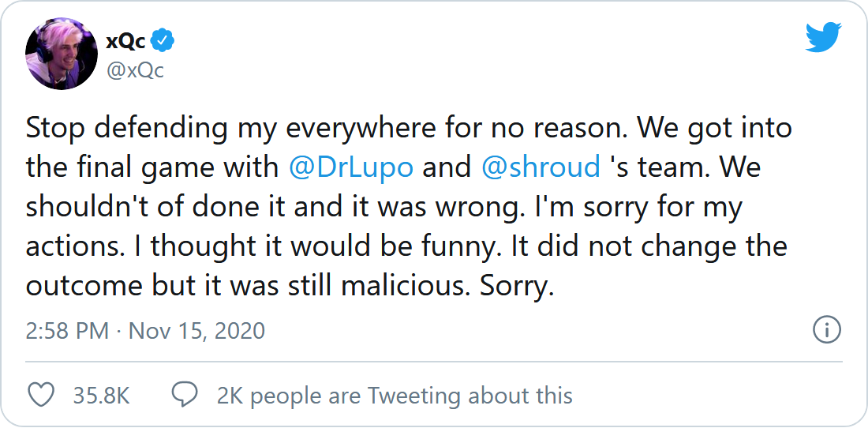Image resolution: width=868 pixels, height=428 pixels.
Task: Click the Twitter bird logo
Action: [823, 37]
